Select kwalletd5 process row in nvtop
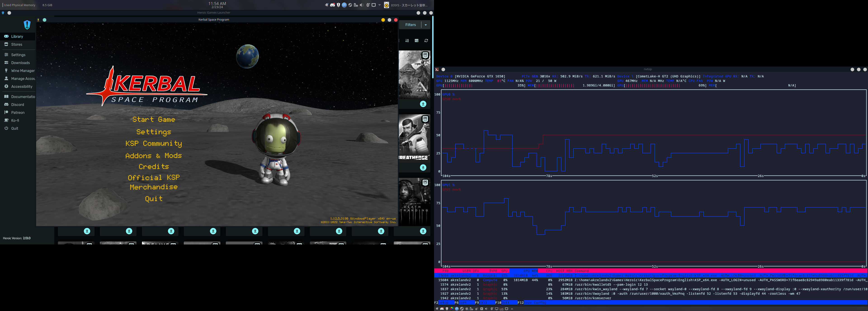The width and height of the screenshot is (868, 311). [x=651, y=285]
